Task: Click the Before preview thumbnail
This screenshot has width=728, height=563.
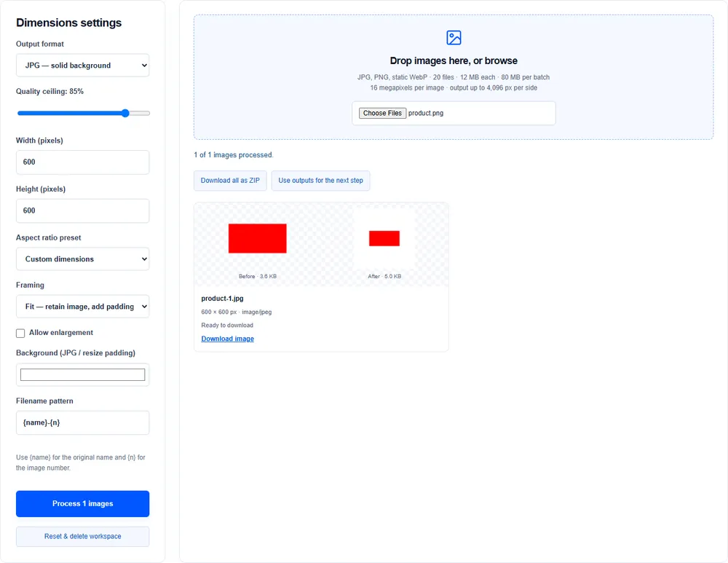Action: coord(258,238)
